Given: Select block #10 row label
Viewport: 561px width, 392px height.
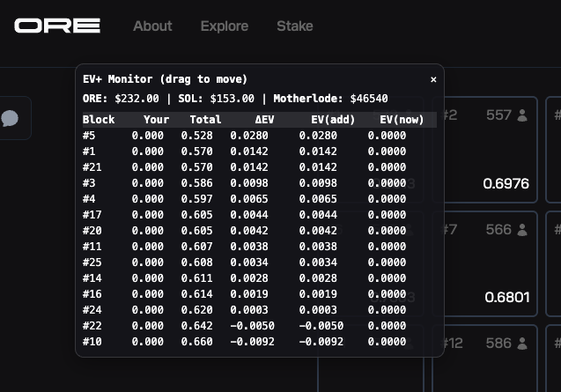Looking at the screenshot, I should tap(92, 342).
